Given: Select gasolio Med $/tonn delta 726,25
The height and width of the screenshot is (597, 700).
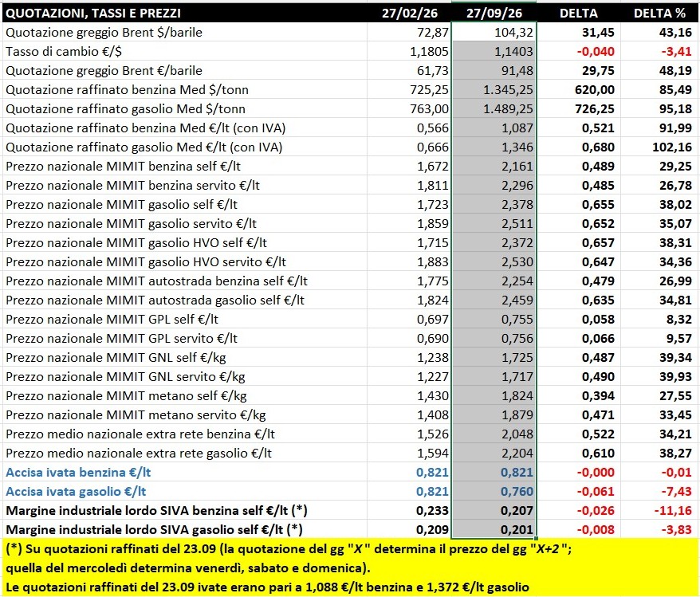Looking at the screenshot, I should tap(578, 109).
